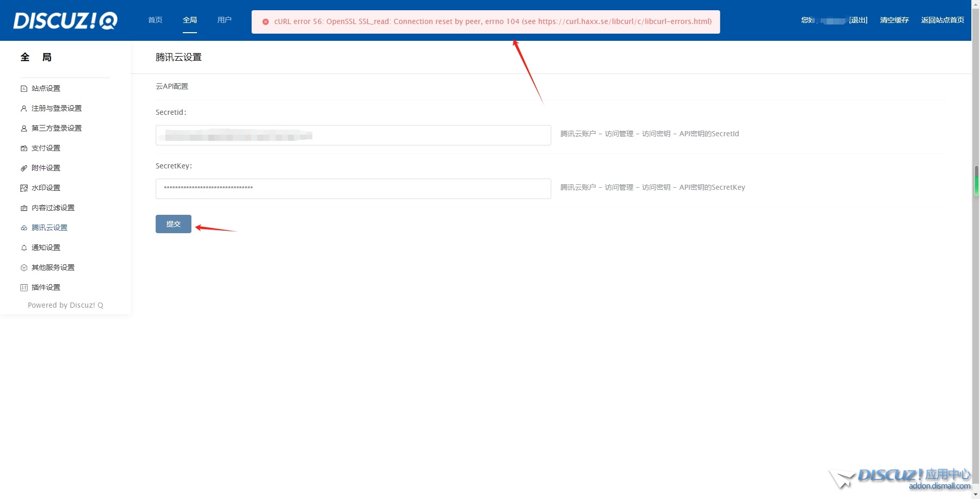Click the 腾讯云设置 cloud icon

click(23, 228)
